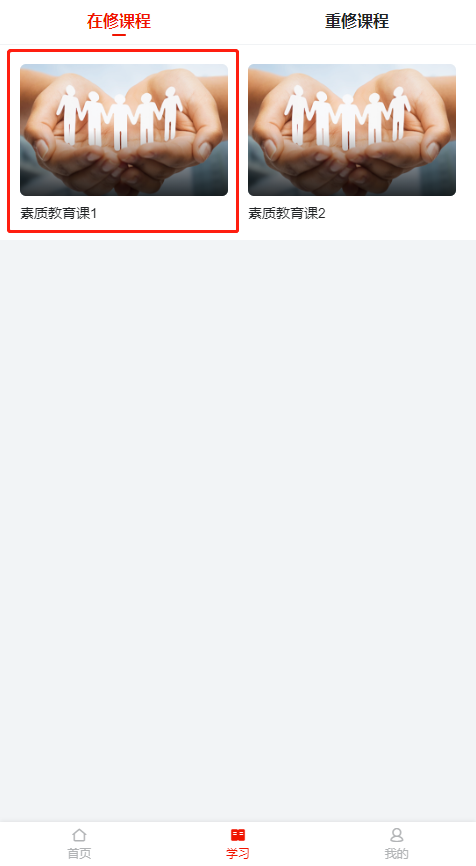Tap the 学习 label in bottom bar

237,853
